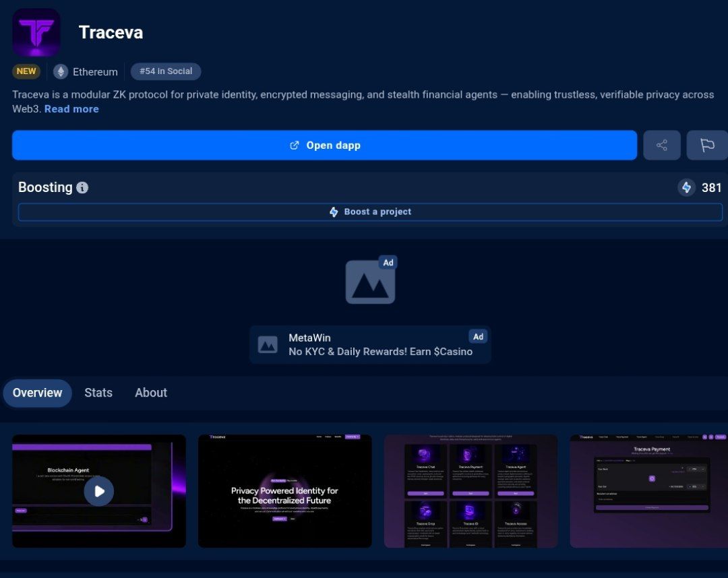The image size is (728, 578).
Task: Open the Open dapp button
Action: pyautogui.click(x=324, y=146)
